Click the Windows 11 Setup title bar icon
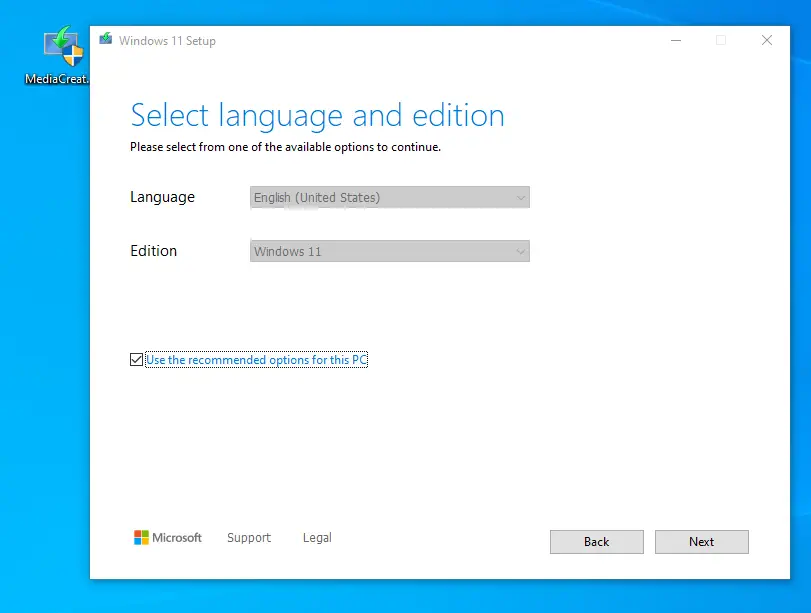The height and width of the screenshot is (613, 811). 106,39
